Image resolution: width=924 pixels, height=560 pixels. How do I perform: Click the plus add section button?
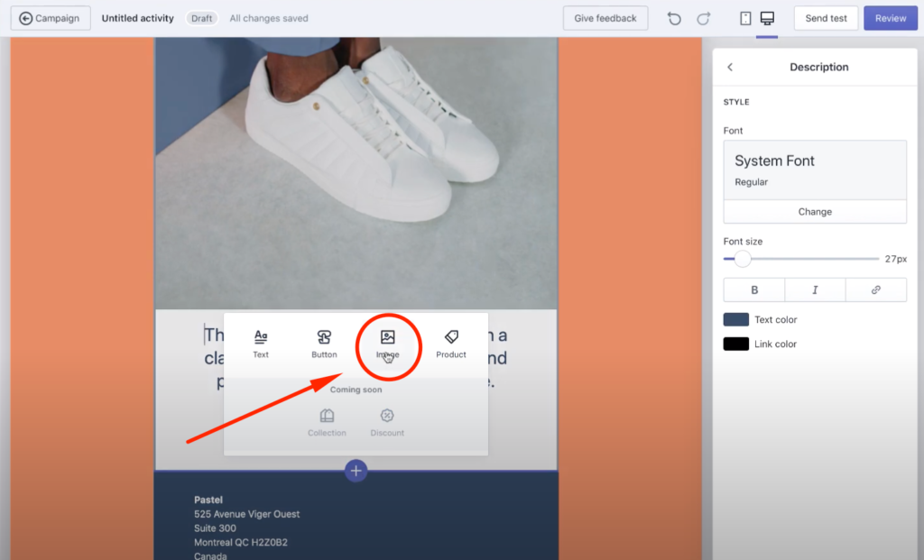point(356,471)
